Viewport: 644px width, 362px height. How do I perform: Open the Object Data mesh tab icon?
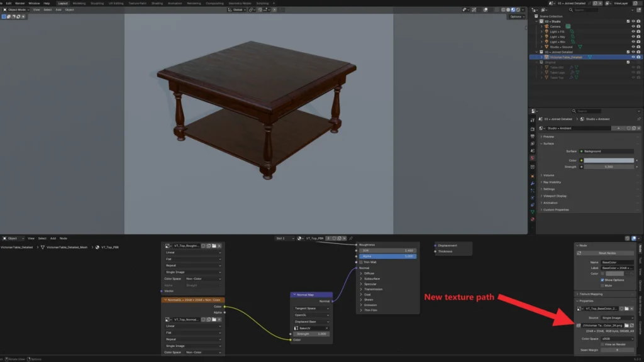coord(532,212)
